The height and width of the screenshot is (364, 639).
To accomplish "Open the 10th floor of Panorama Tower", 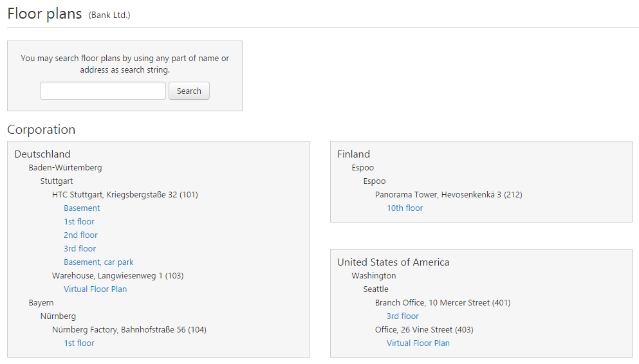I will (x=405, y=208).
